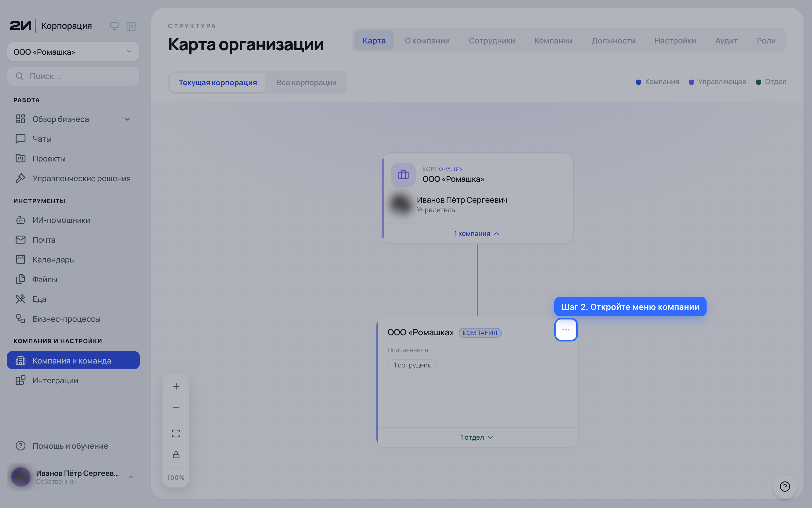Open Календарь calendar icon
The width and height of the screenshot is (812, 508).
point(21,259)
